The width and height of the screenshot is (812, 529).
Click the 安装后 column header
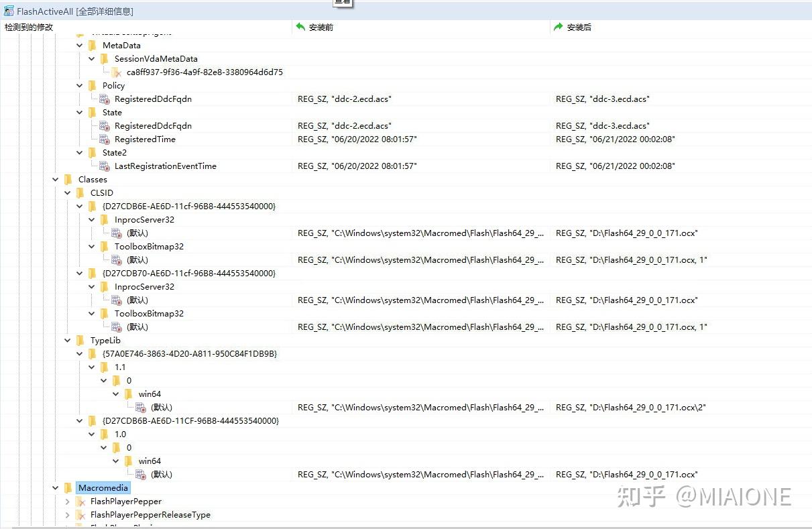(578, 27)
